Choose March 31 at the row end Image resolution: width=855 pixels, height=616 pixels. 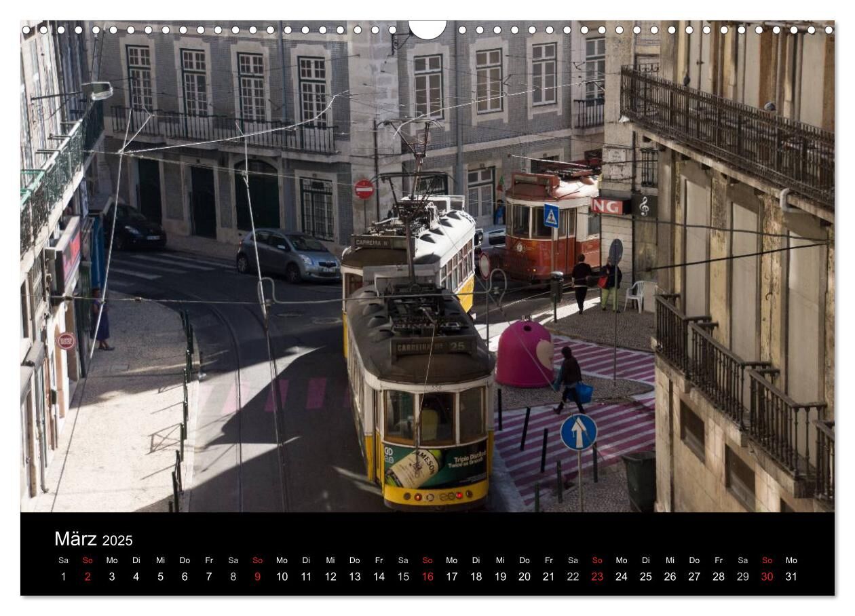[791, 577]
